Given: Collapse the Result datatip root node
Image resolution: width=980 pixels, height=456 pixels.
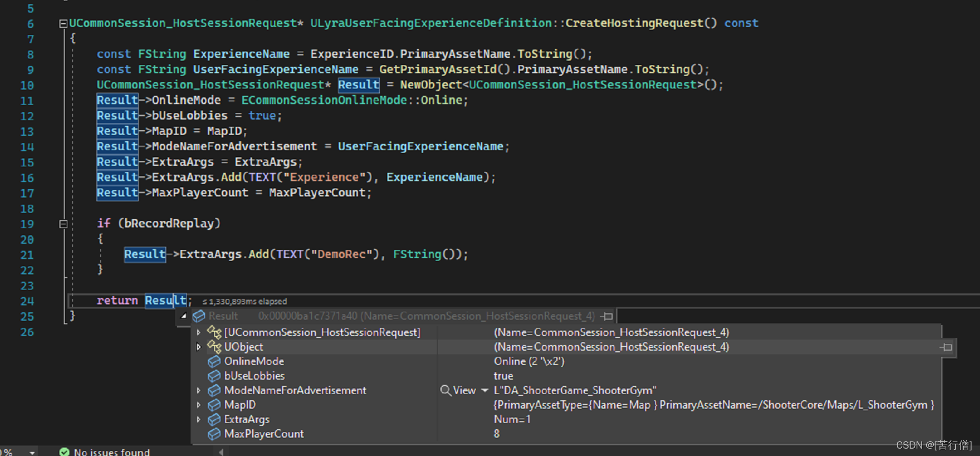Looking at the screenshot, I should coord(184,316).
